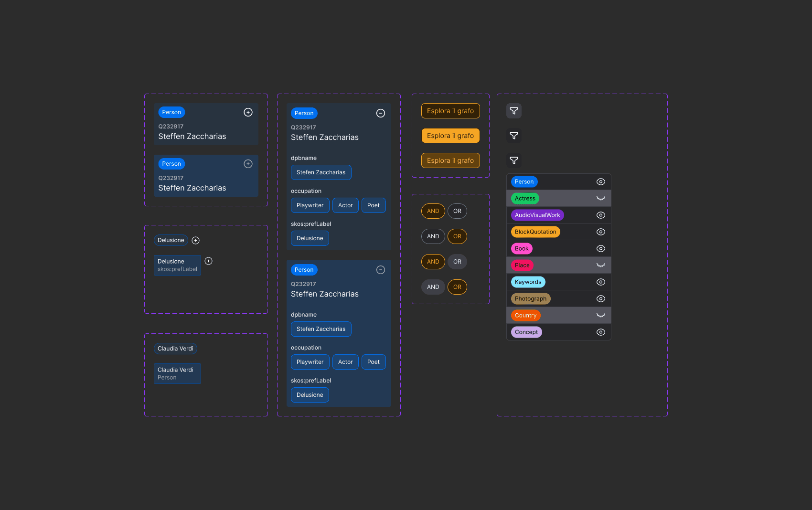Screen dimensions: 812x510
Task: Hide the BlockQuotation type
Action: [601, 232]
